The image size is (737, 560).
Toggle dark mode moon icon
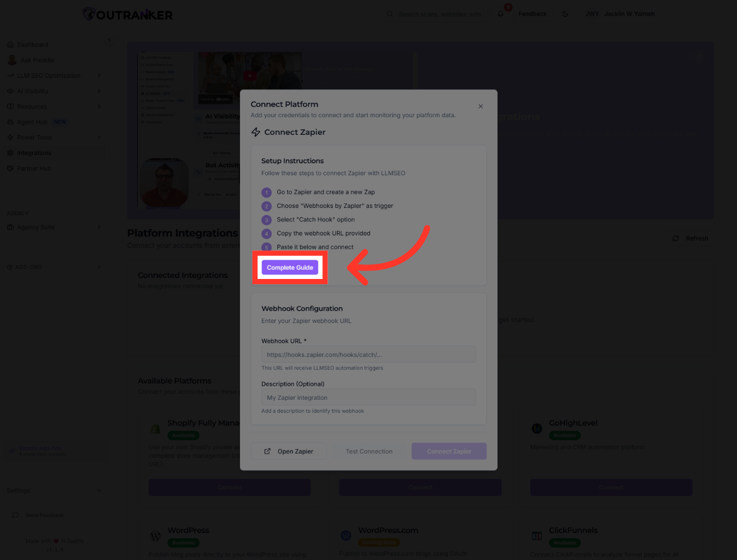coord(565,14)
